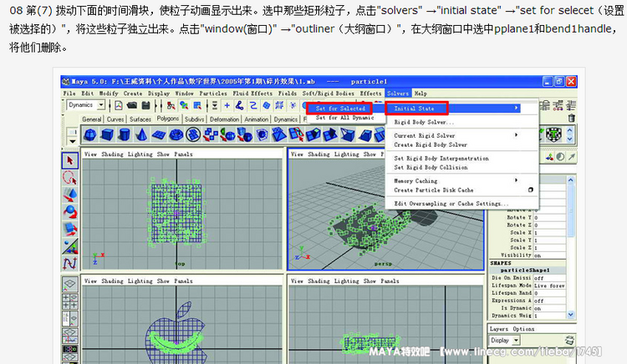
Task: Click the Visibility value field
Action: pos(549,255)
